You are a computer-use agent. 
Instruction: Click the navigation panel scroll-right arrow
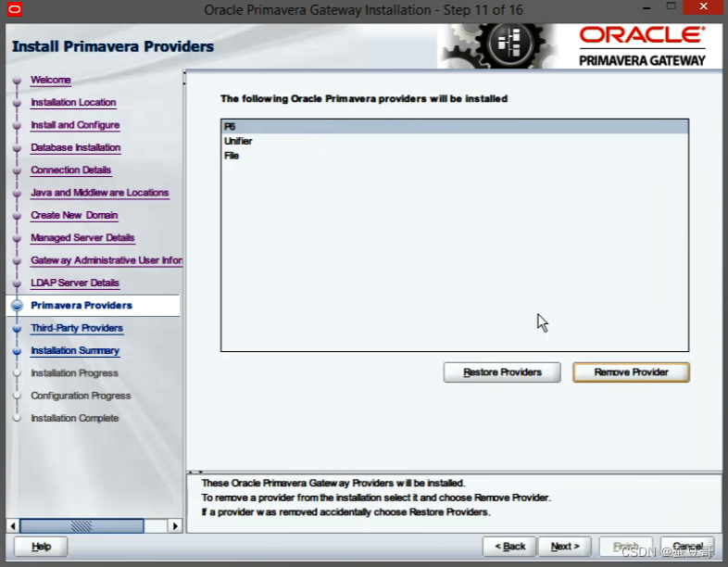click(x=174, y=526)
